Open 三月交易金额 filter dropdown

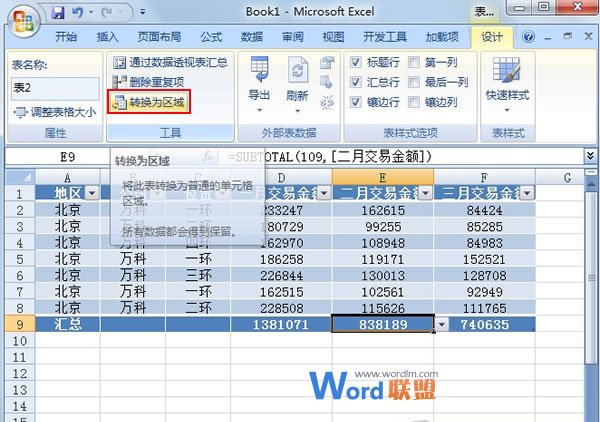point(527,193)
